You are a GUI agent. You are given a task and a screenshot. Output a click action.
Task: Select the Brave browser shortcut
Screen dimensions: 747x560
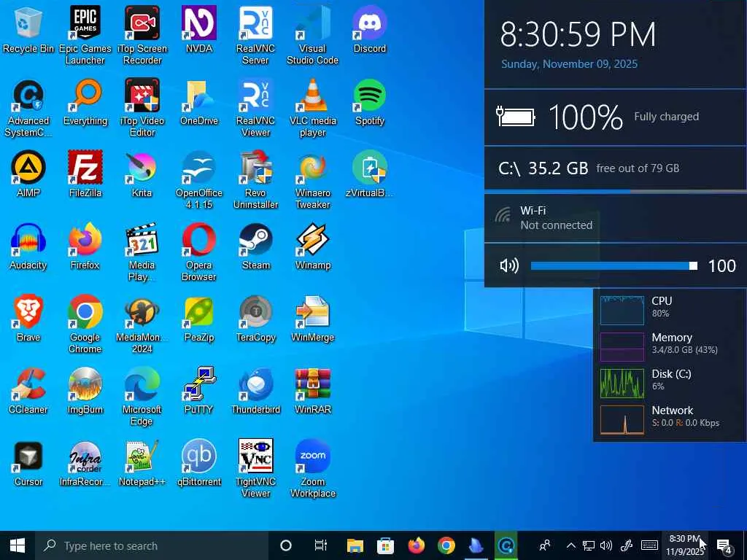coord(28,318)
